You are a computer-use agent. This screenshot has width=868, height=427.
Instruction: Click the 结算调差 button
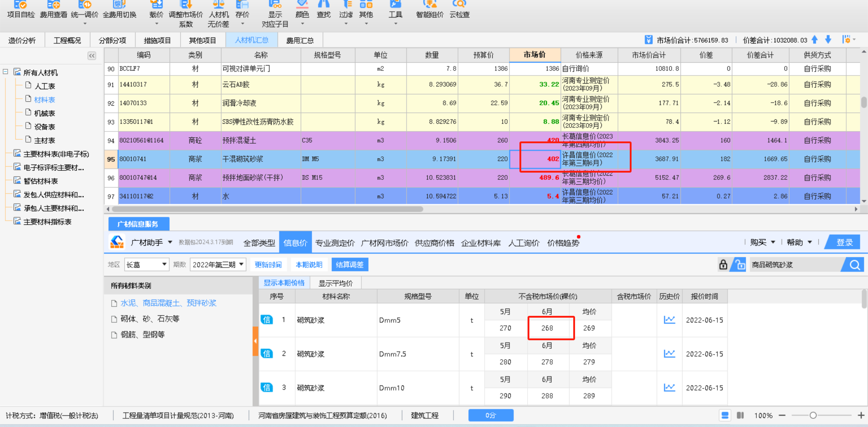350,264
